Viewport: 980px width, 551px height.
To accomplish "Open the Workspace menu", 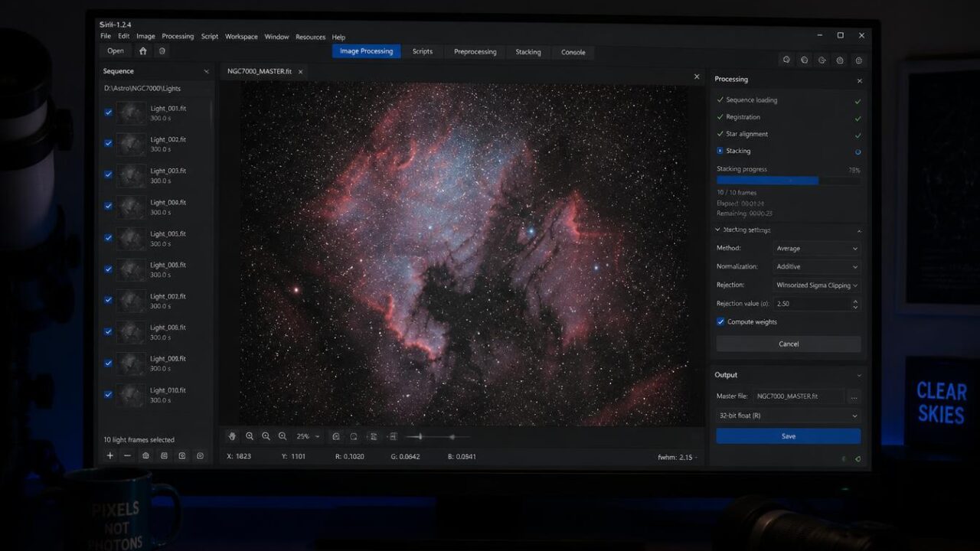I will tap(241, 37).
